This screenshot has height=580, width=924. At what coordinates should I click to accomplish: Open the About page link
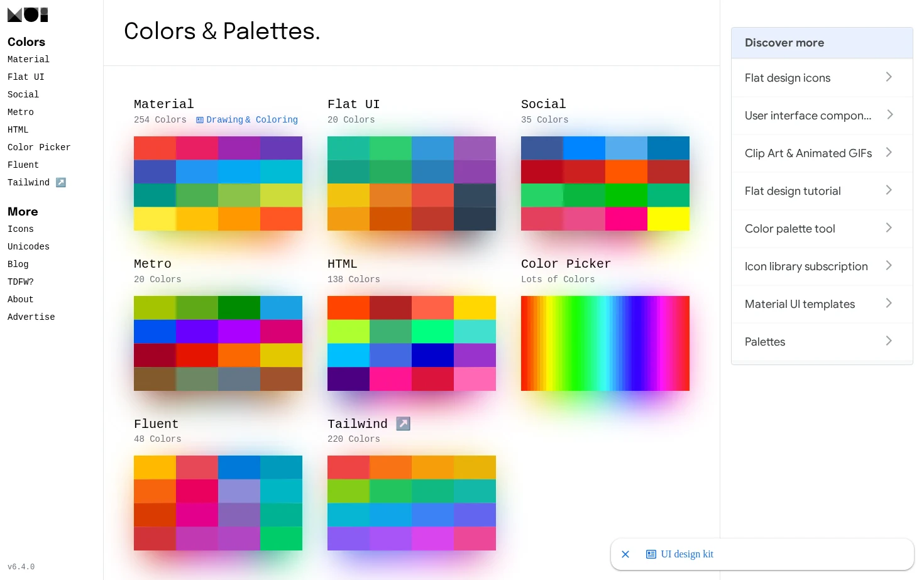click(21, 299)
